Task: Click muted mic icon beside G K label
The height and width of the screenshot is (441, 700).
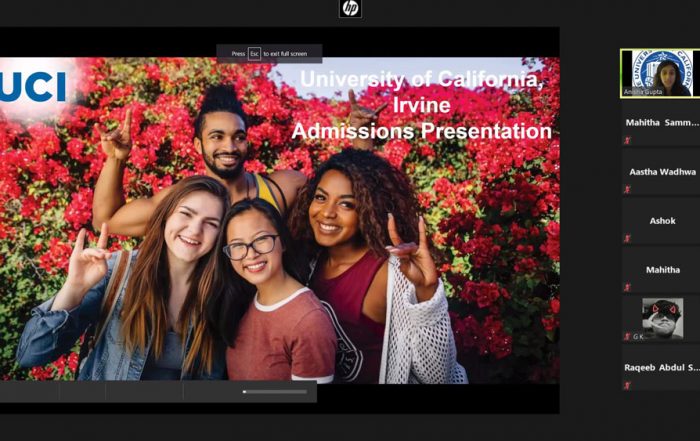Action: click(627, 337)
